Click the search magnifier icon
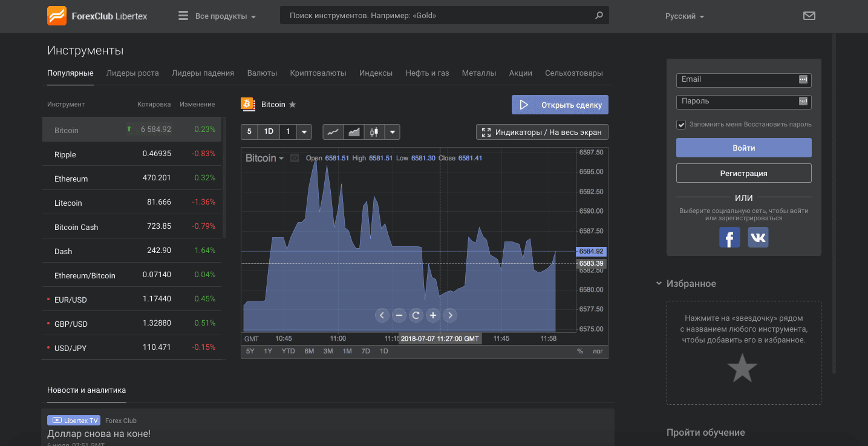 [599, 16]
